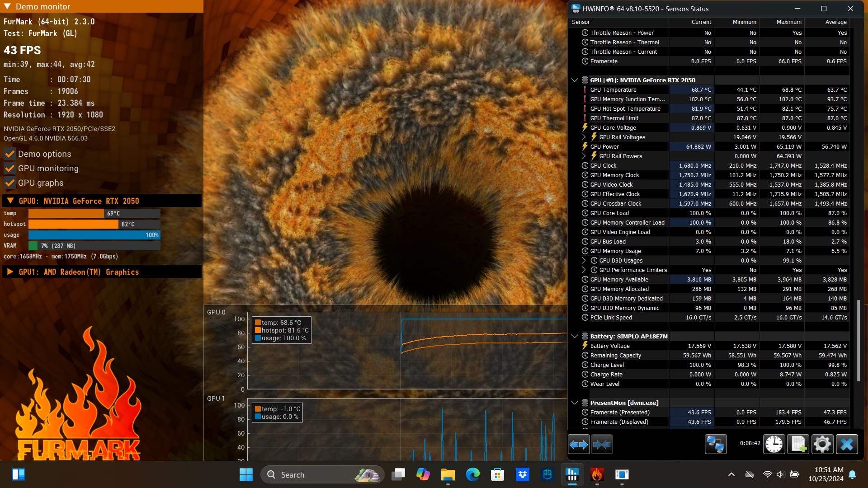868x488 pixels.
Task: Click the collapse columns inward-arrows button in HWiNFO
Action: pyautogui.click(x=602, y=445)
